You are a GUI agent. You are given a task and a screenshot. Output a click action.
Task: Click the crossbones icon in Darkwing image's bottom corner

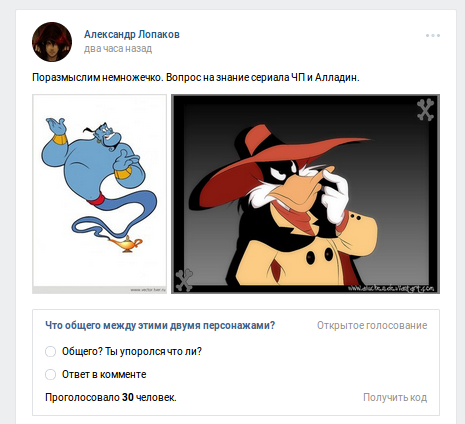tap(184, 280)
